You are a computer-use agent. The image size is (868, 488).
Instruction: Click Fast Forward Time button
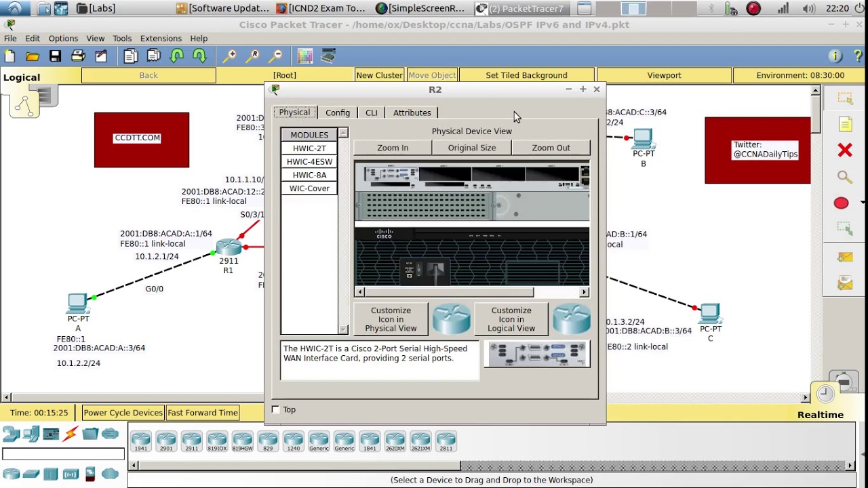point(203,413)
